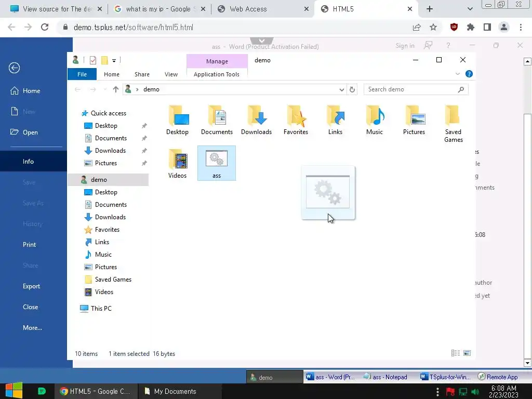Open the Application Tools tab
The width and height of the screenshot is (532, 399).
click(217, 74)
